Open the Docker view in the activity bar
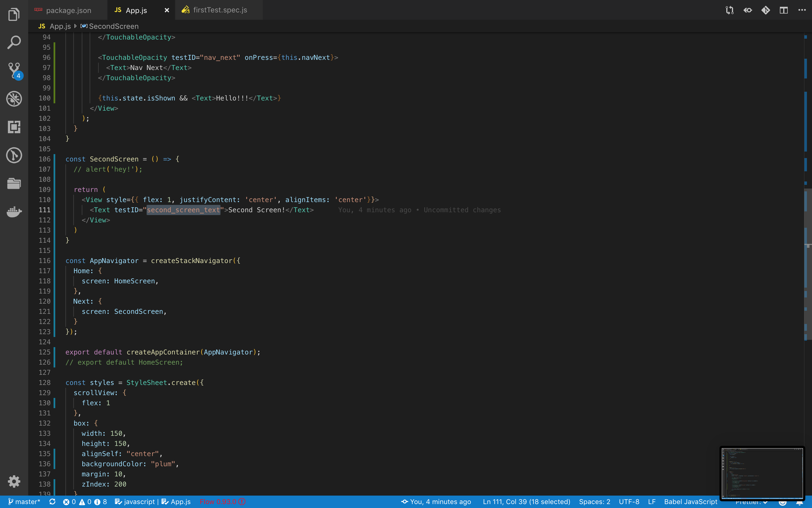This screenshot has height=508, width=812. click(x=14, y=212)
